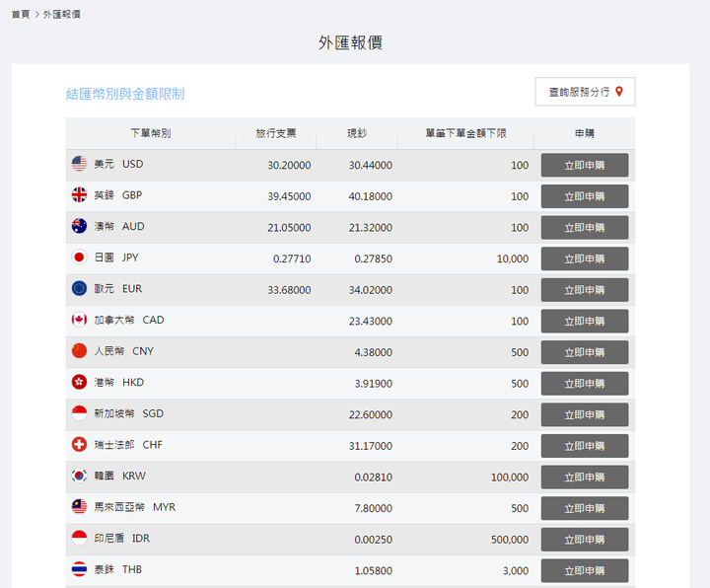Click the EU flag icon for EUR
This screenshot has height=588, width=710.
(79, 288)
